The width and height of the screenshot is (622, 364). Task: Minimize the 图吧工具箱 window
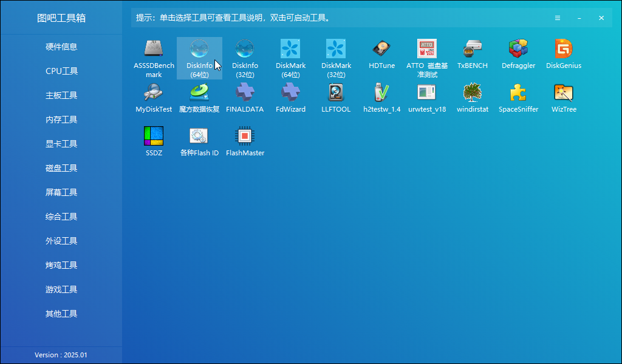[579, 18]
